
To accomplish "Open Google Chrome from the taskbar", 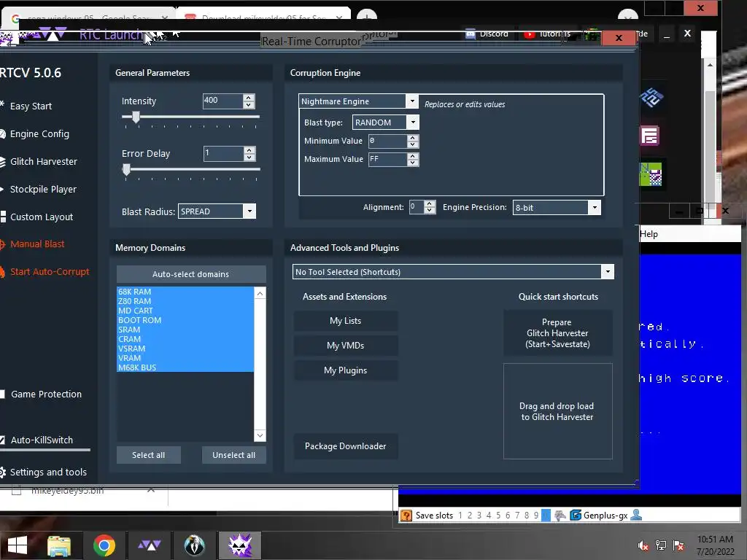I will click(104, 545).
